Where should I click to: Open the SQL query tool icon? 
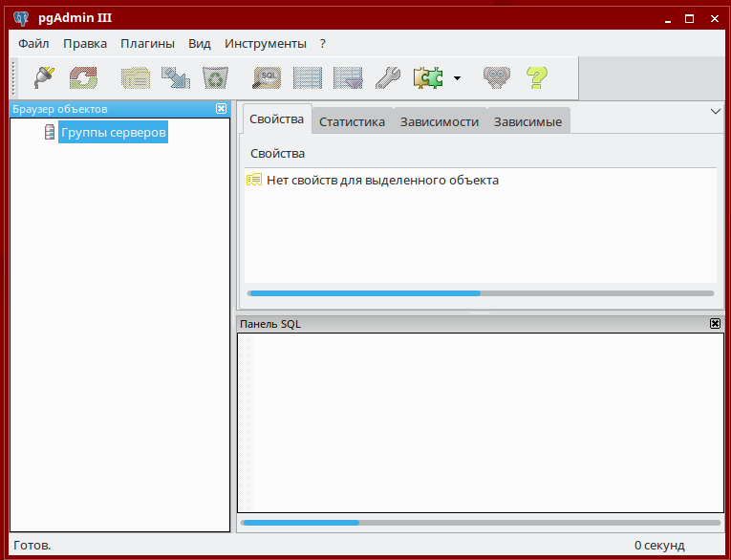pyautogui.click(x=268, y=77)
